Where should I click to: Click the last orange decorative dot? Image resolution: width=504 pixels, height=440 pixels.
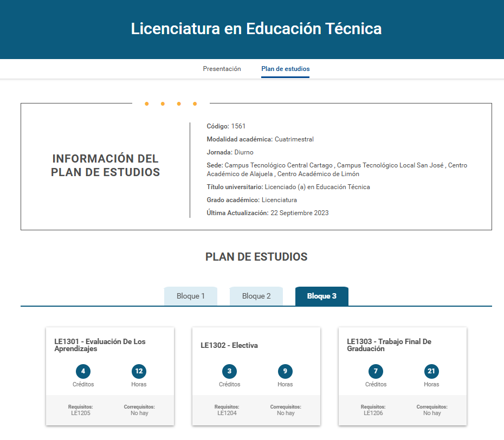tap(195, 103)
